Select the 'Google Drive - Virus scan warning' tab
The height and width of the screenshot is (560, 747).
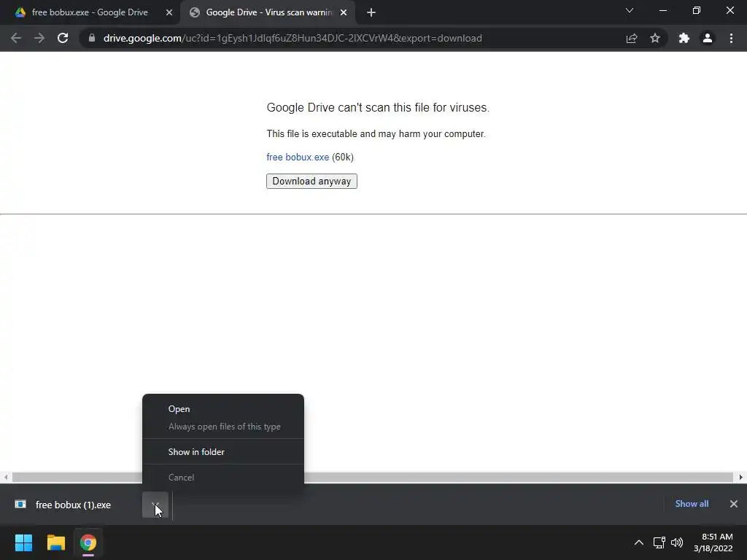[x=268, y=12]
